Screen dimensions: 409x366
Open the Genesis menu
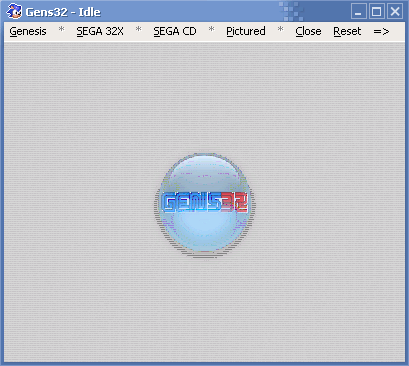pos(28,31)
